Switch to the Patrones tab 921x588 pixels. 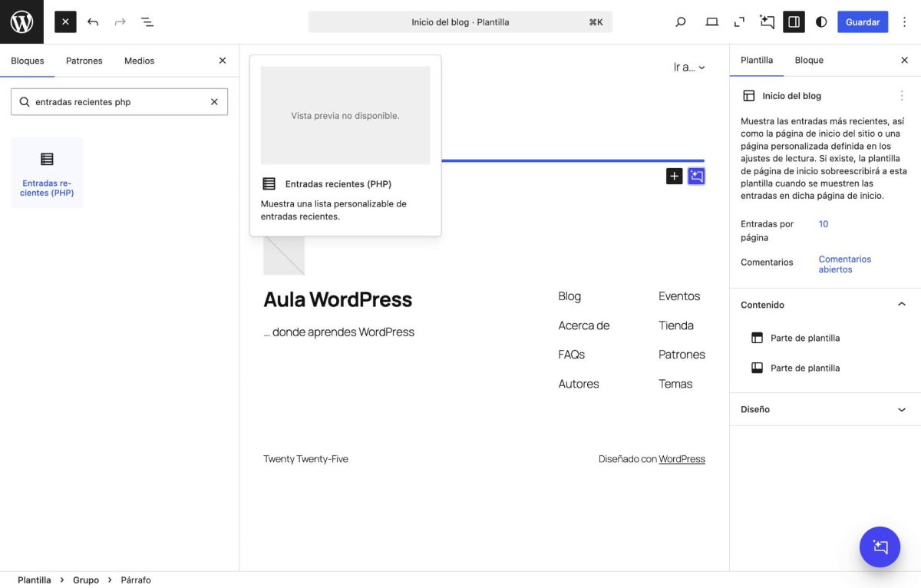(84, 60)
